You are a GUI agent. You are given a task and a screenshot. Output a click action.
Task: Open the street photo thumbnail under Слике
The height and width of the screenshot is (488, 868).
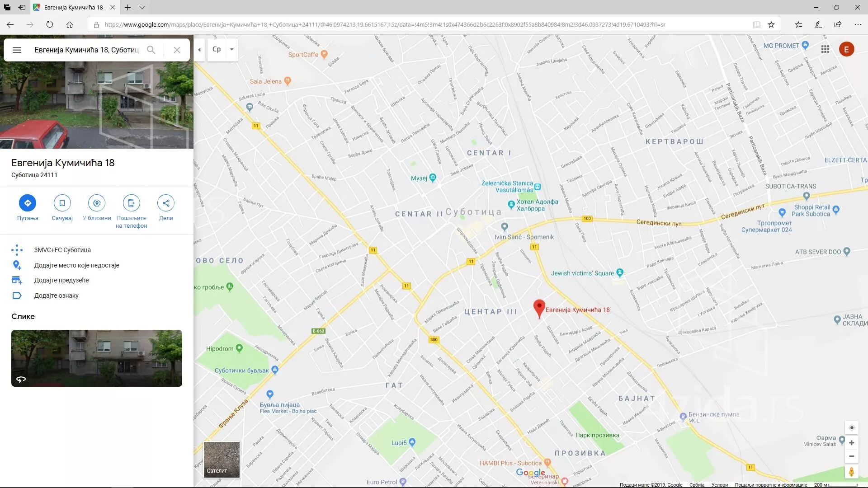97,358
